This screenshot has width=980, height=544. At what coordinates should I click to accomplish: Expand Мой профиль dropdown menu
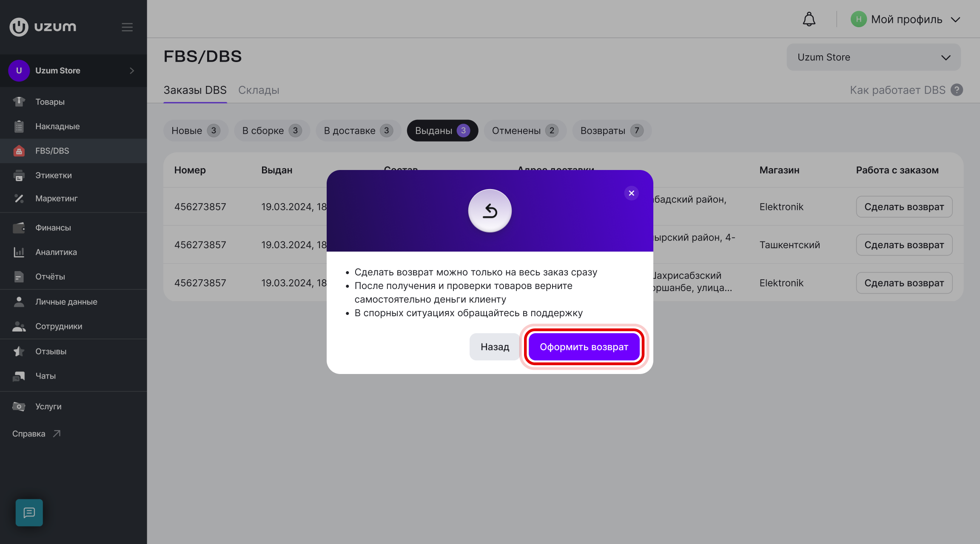(905, 20)
